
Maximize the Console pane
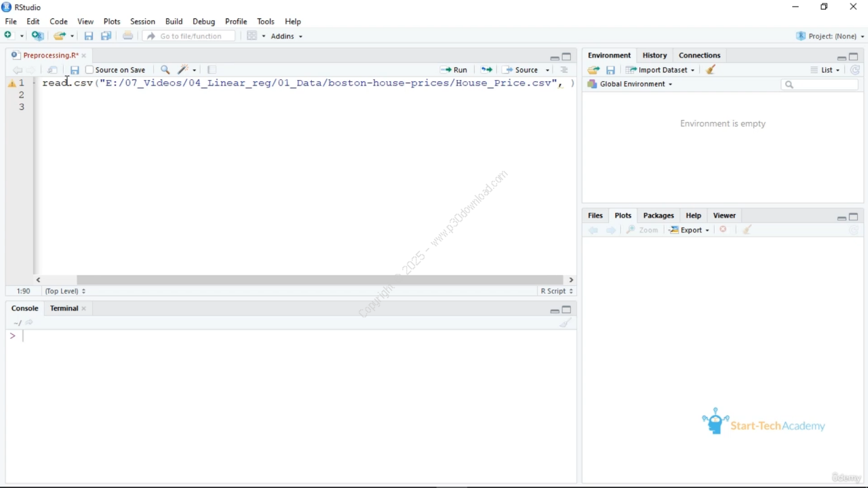[567, 310]
